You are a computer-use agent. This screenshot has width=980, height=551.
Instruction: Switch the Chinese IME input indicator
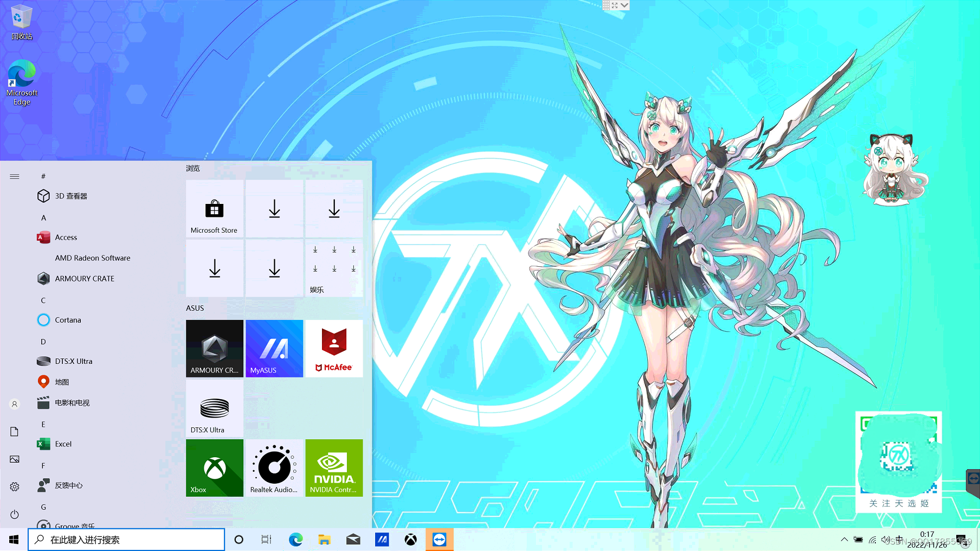900,540
